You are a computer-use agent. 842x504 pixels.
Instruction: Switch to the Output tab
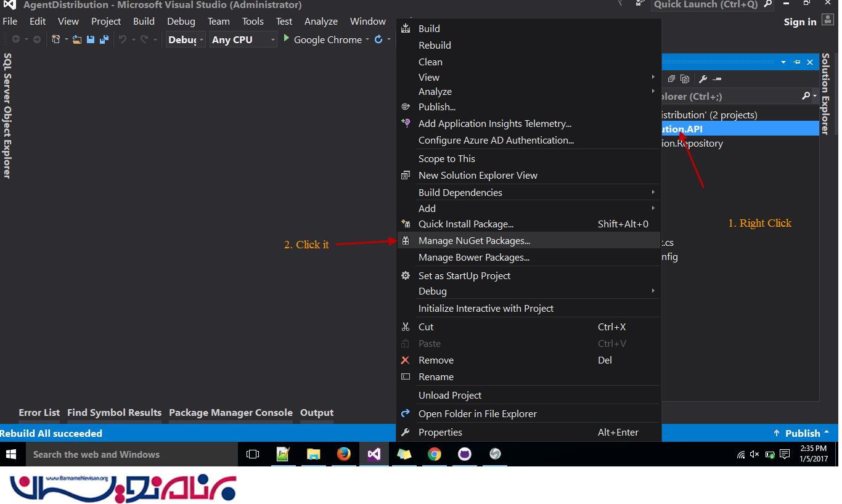(317, 413)
